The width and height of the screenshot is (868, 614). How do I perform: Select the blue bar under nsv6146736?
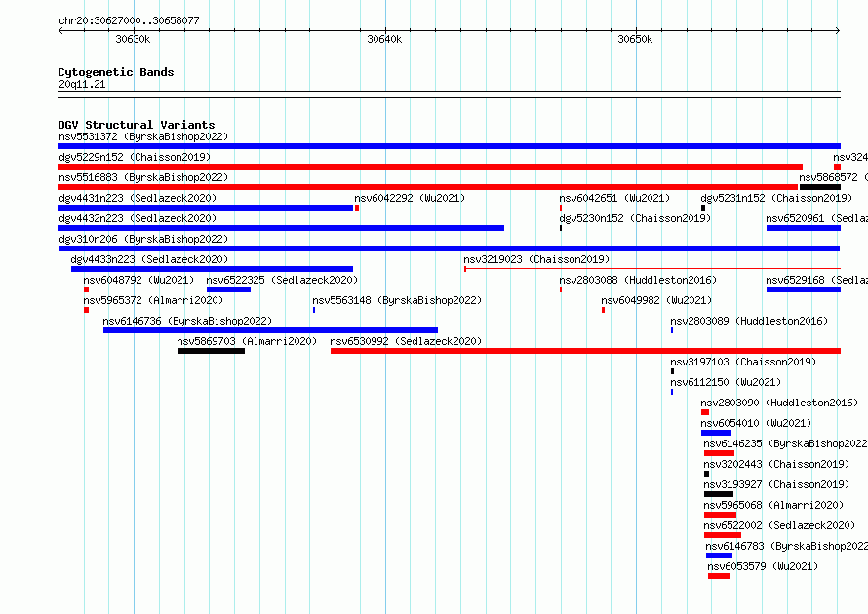tap(271, 330)
